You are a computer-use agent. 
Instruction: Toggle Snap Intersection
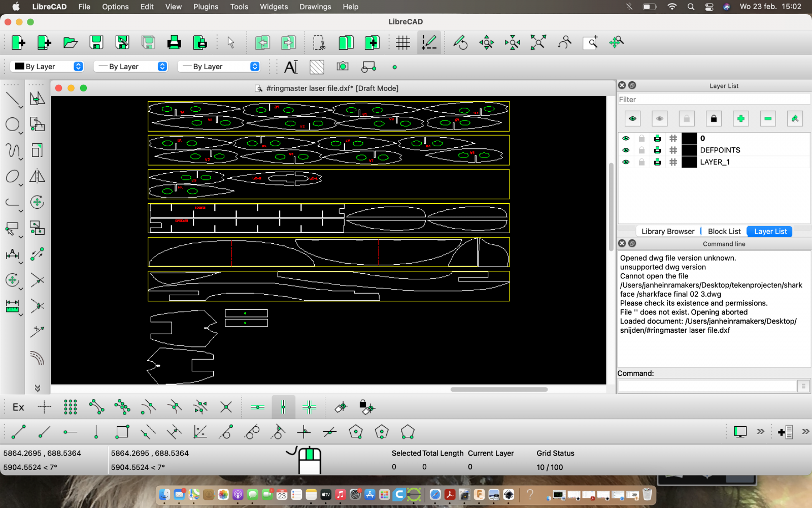226,407
